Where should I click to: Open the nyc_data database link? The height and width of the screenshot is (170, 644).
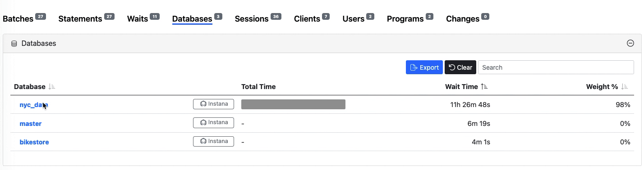point(34,105)
